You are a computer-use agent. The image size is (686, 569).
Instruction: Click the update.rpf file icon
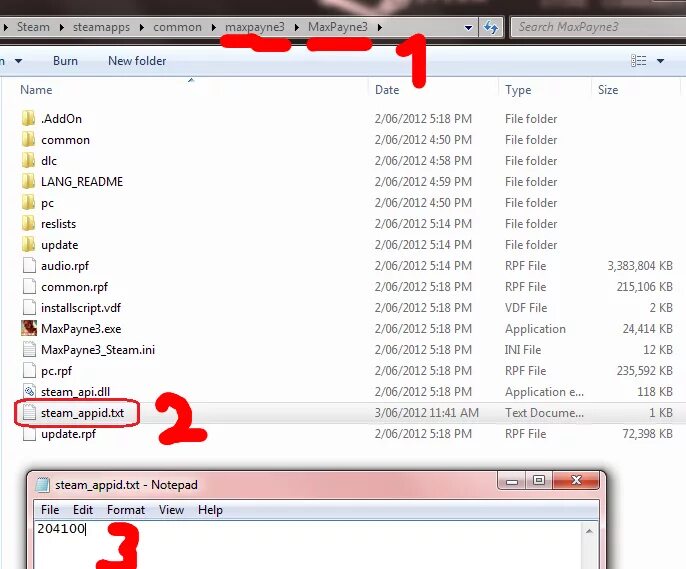coord(29,433)
